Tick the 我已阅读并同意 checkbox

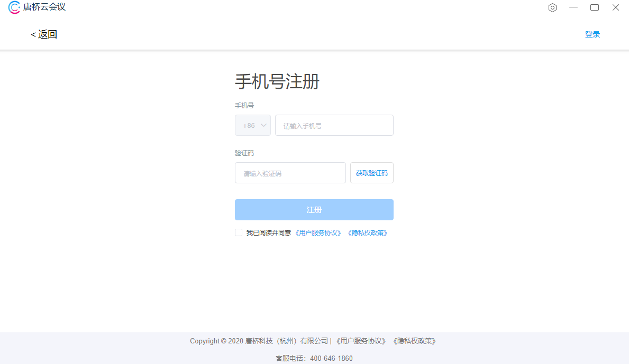pyautogui.click(x=239, y=232)
